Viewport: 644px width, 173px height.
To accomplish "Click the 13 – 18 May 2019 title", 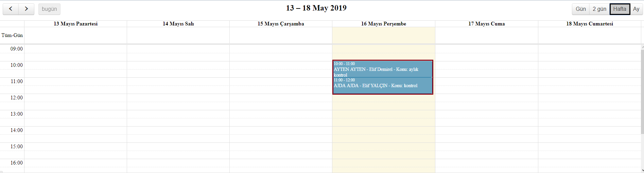I will 316,8.
